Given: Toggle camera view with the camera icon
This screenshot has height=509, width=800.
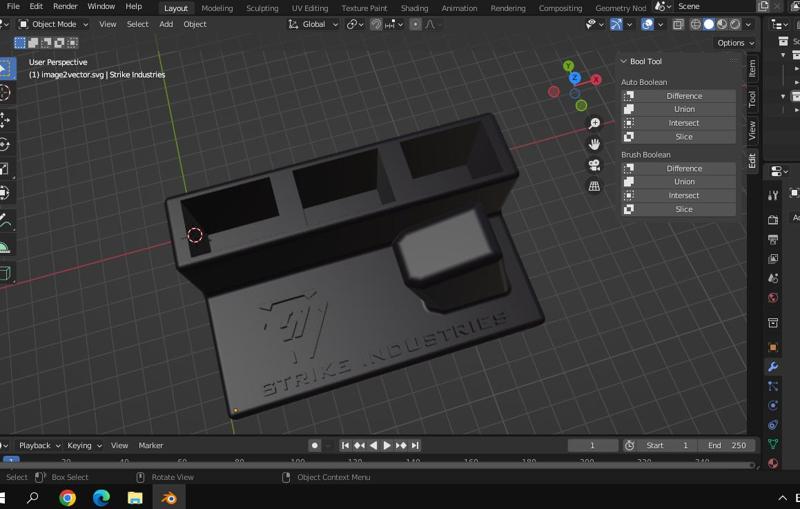Looking at the screenshot, I should click(594, 165).
